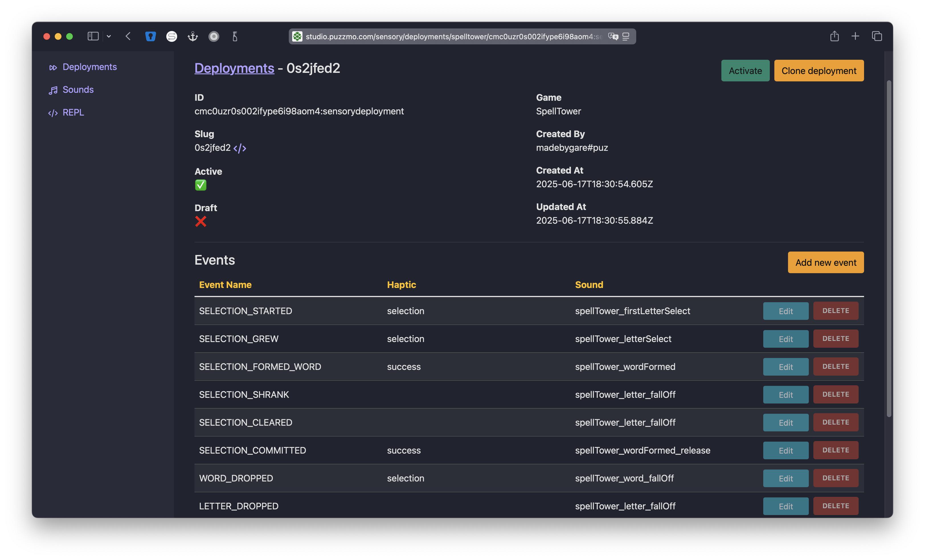Go back with the back chevron
This screenshot has height=560, width=925.
click(128, 36)
